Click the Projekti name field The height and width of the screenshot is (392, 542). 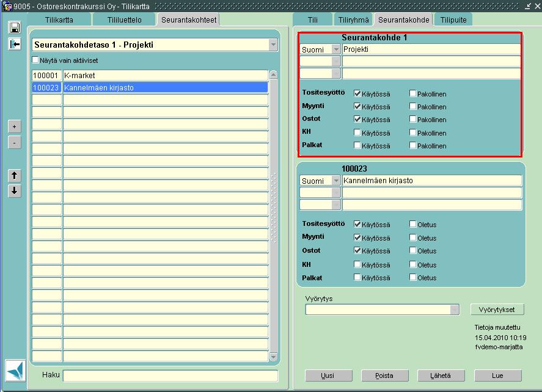pyautogui.click(x=431, y=49)
